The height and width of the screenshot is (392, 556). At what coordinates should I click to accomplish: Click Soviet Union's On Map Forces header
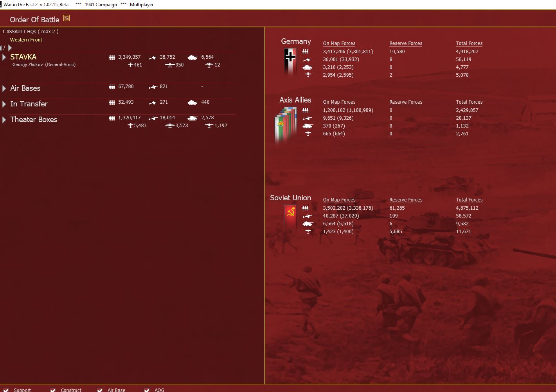coord(339,200)
